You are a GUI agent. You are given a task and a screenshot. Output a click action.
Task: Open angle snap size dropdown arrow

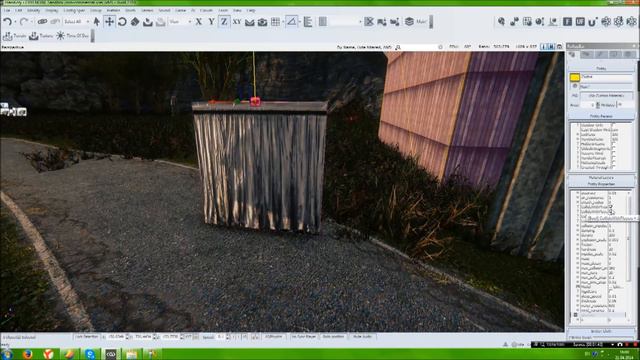(x=300, y=22)
